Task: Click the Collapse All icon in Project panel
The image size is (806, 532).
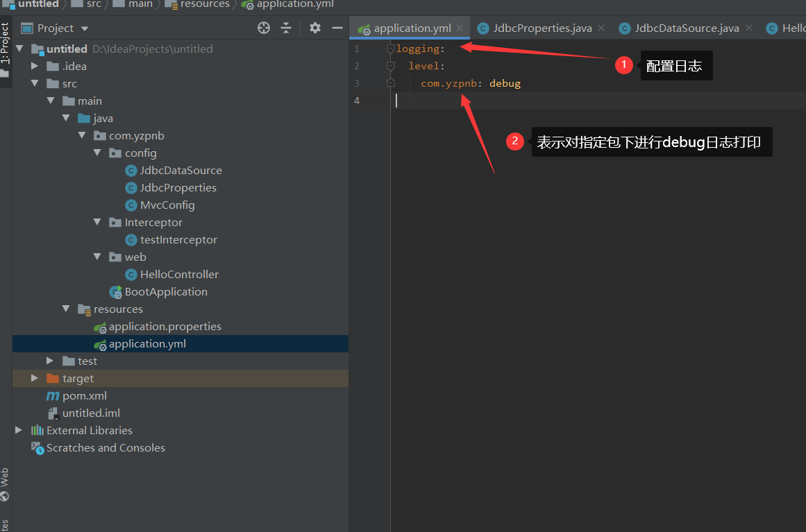Action: click(x=286, y=28)
